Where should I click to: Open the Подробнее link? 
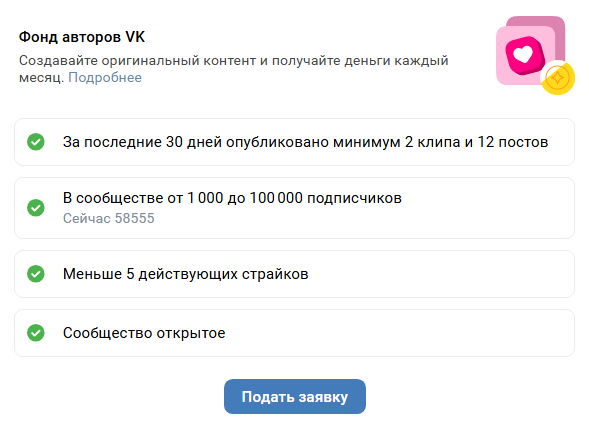(105, 77)
